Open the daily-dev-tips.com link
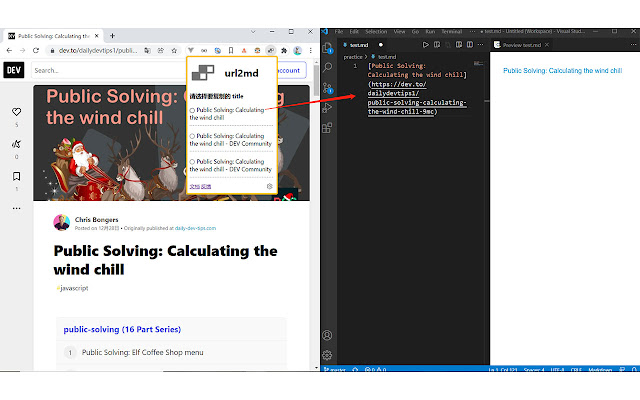Screen dimensions: 640x400 pos(196,228)
